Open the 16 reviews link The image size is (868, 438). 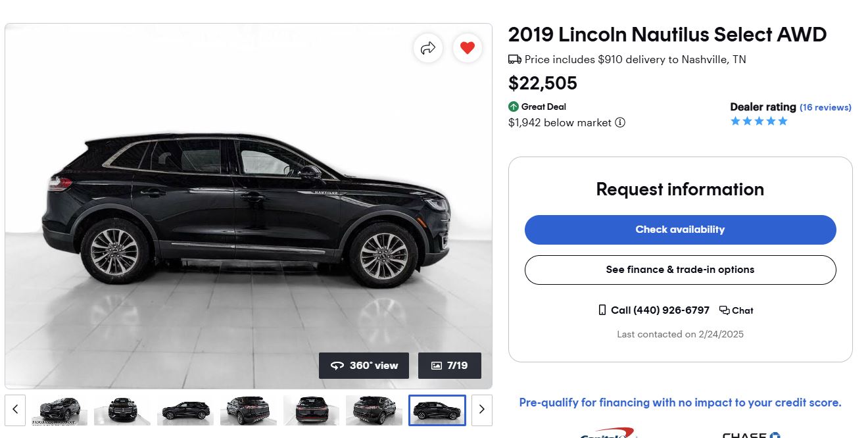pyautogui.click(x=825, y=107)
